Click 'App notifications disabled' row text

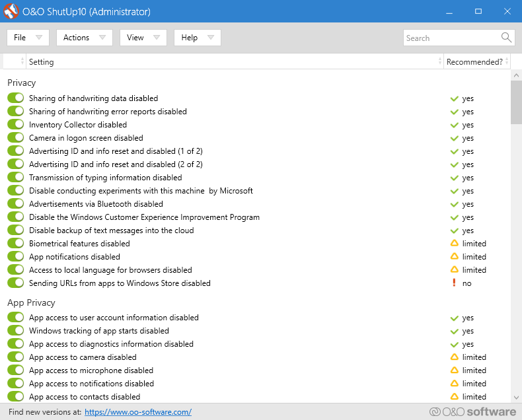74,257
